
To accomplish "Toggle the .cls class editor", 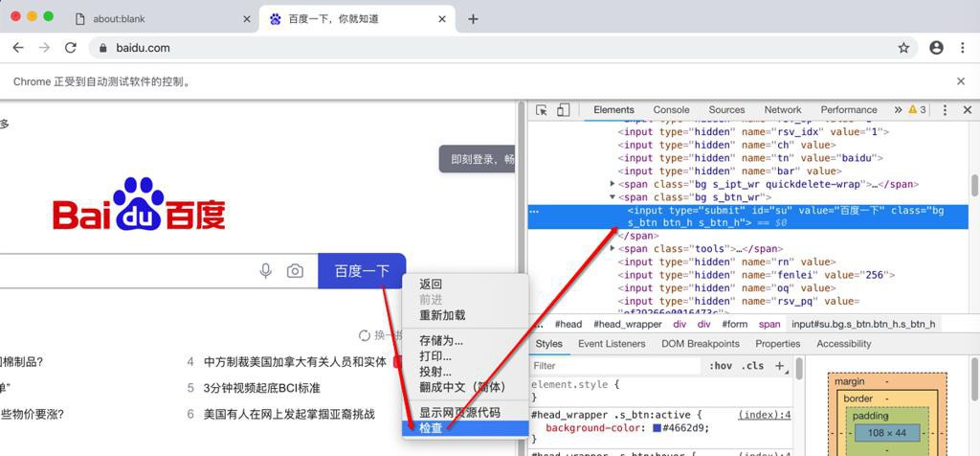I will point(752,366).
